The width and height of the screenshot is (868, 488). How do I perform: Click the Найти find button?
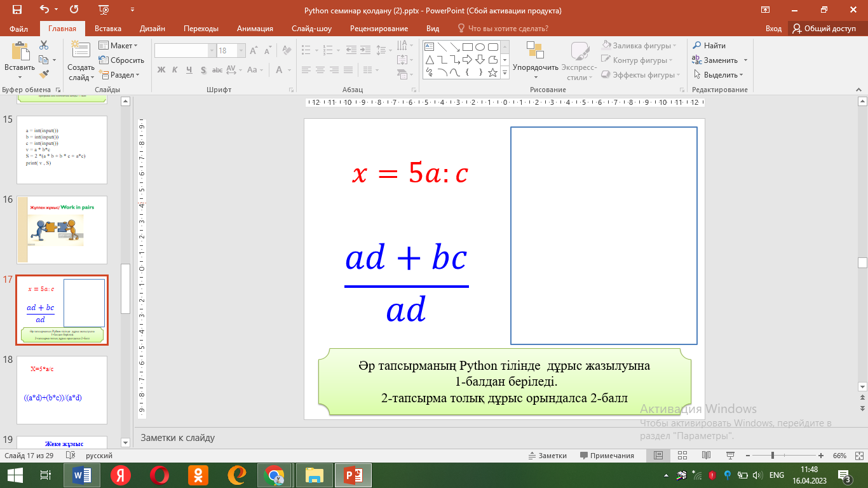[709, 46]
